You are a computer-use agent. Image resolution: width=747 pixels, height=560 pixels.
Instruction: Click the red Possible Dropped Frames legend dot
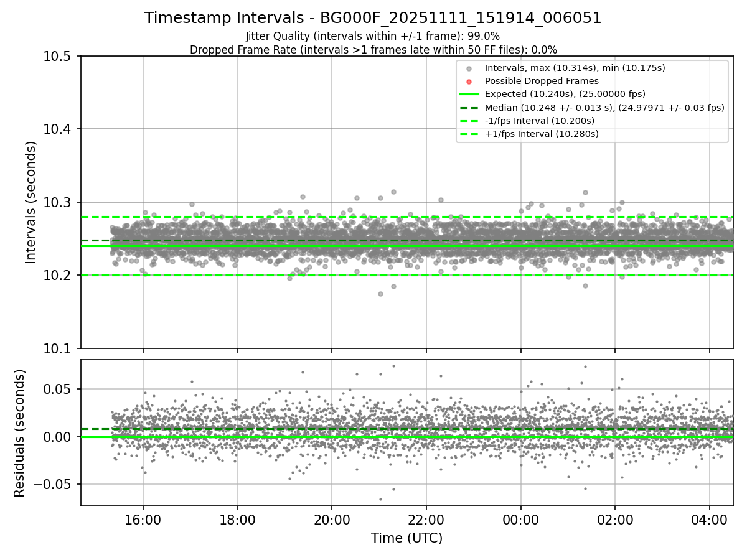469,81
